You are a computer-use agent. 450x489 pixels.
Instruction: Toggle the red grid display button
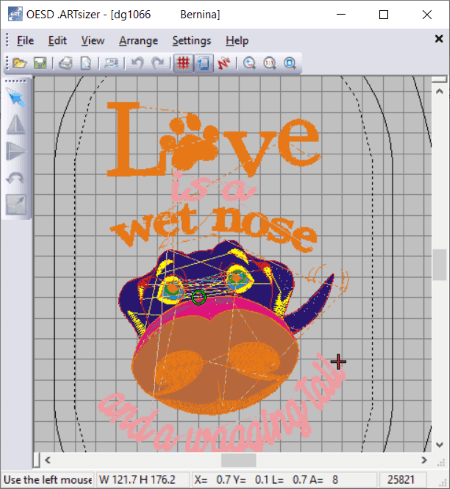183,63
